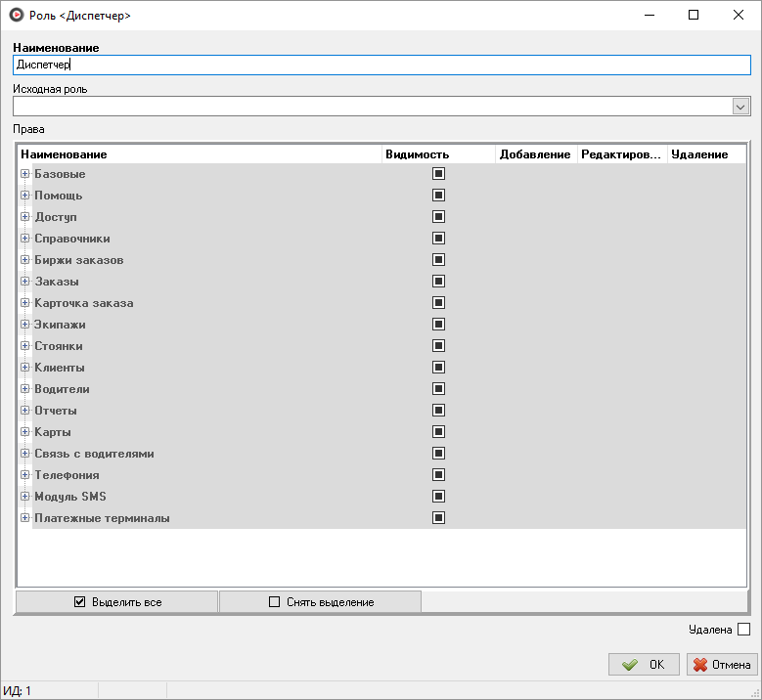Screen dimensions: 762x700
Task: Toggle visibility checkbox for Заказы
Action: [438, 282]
